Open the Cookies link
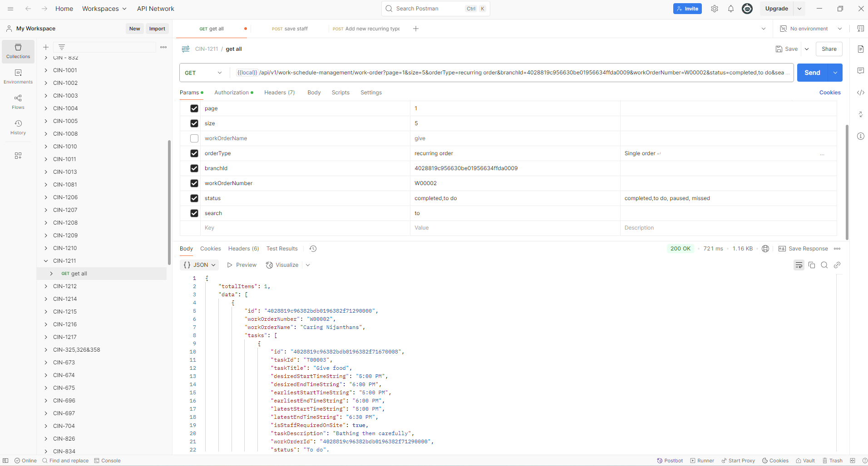 830,93
